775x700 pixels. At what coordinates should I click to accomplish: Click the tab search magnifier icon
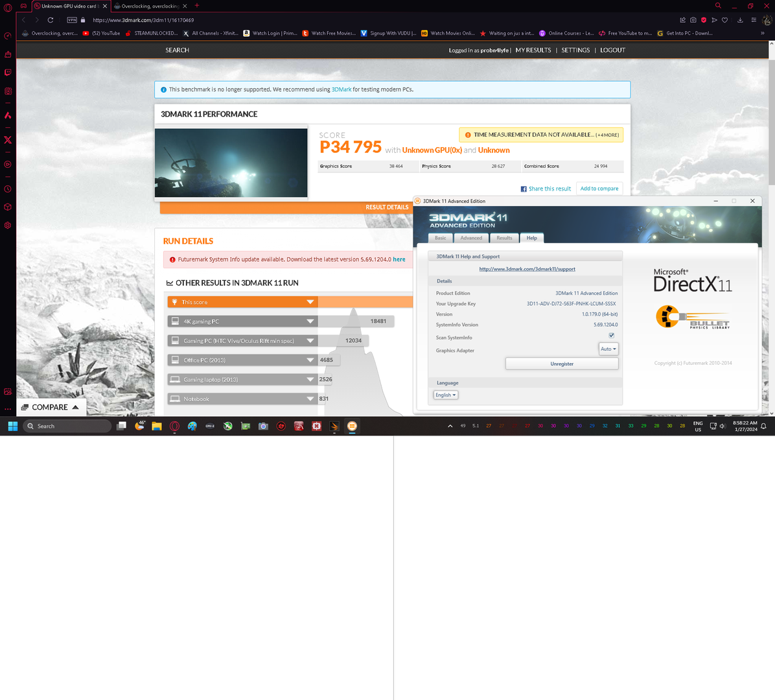pyautogui.click(x=718, y=5)
